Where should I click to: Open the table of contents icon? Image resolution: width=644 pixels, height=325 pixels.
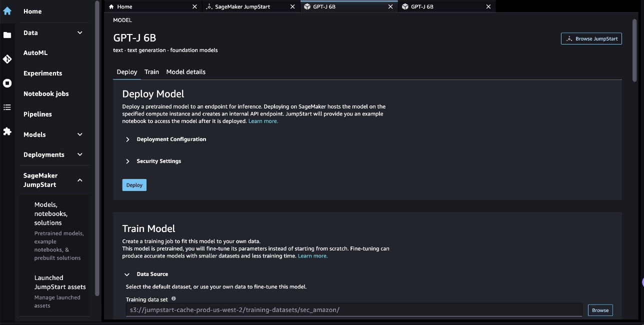pyautogui.click(x=7, y=107)
